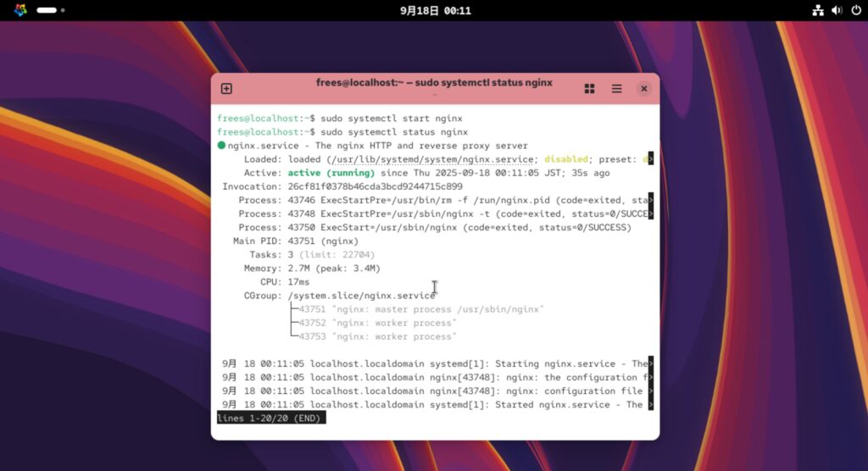Click the distro logo in top bar
The height and width of the screenshot is (471, 868).
(x=21, y=10)
